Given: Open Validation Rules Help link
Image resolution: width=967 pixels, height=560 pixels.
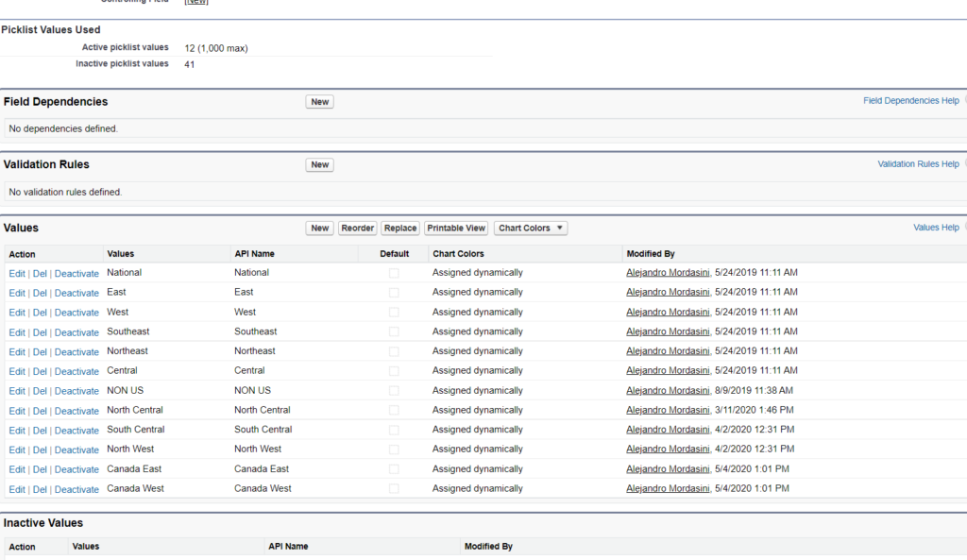Looking at the screenshot, I should [x=918, y=164].
